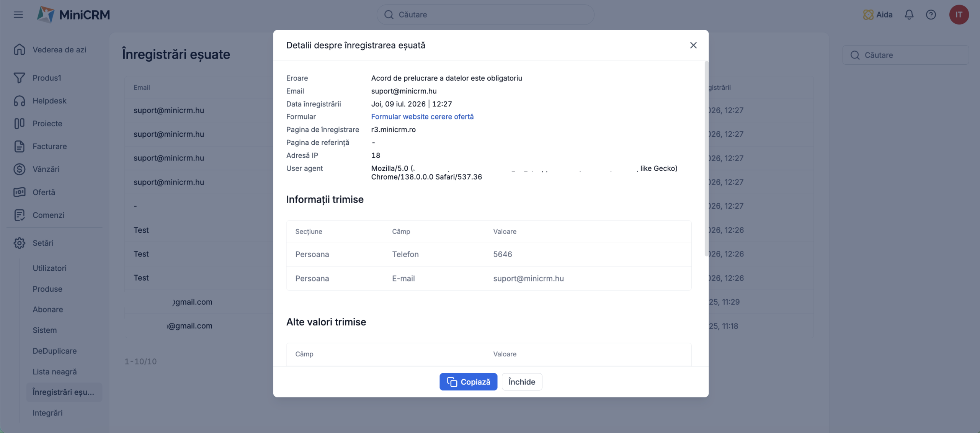Screen dimensions: 980x433
Task: Click the Ofertă banknote icon
Action: point(19,192)
